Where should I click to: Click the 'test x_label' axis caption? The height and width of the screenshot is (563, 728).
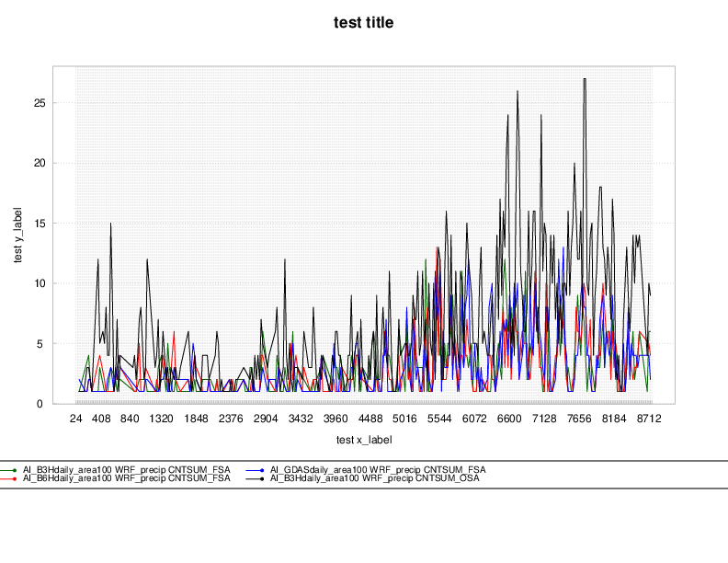(363, 440)
